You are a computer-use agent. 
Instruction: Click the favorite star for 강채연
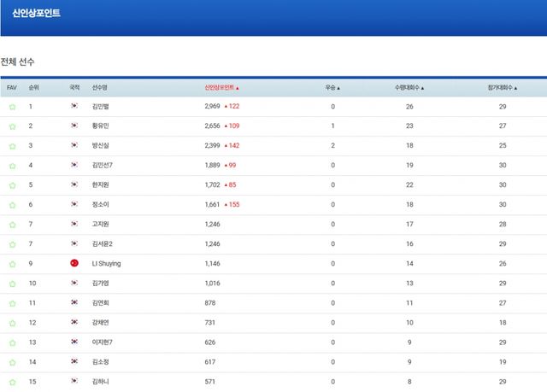[x=12, y=323]
